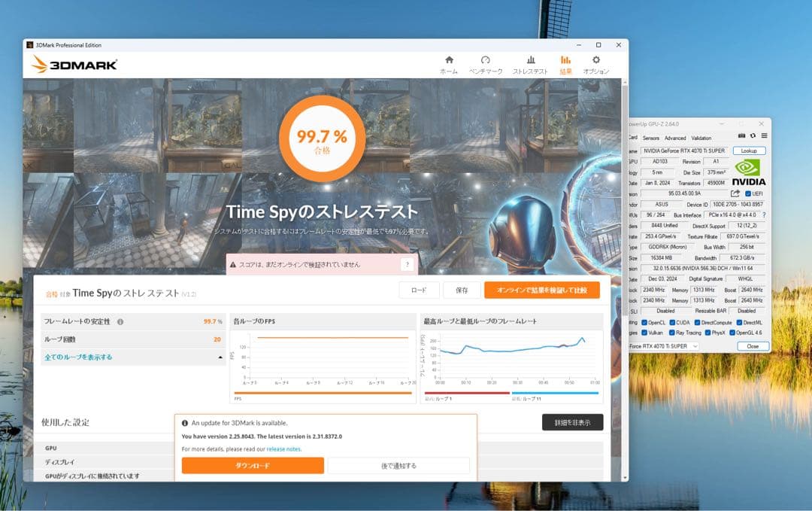812x511 pixels.
Task: Toggle the Ray Tracing checkbox in GPU-Z
Action: (672, 333)
